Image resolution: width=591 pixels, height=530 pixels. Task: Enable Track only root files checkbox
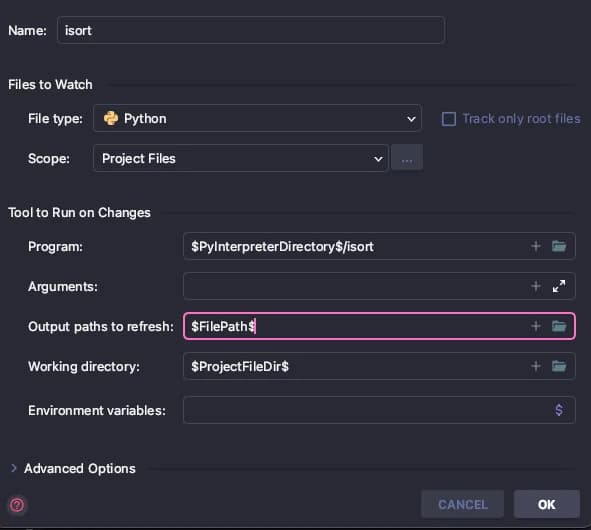(449, 119)
